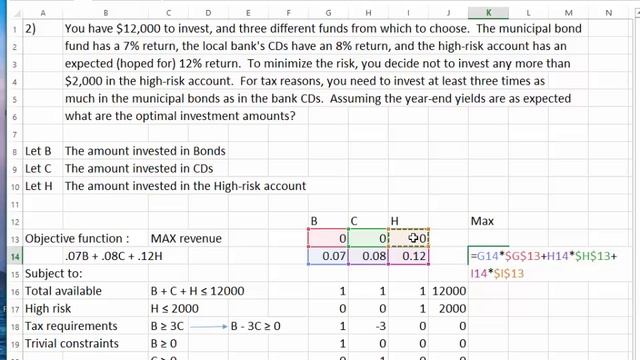Select column N header

coord(608,13)
